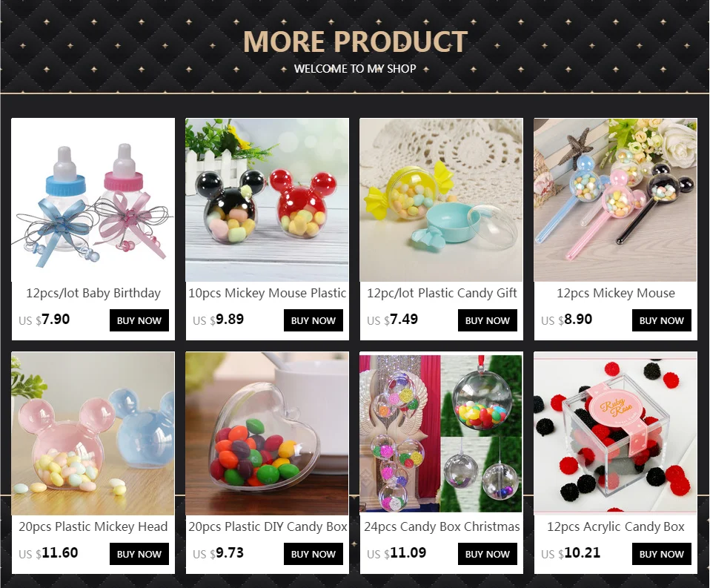
Task: Buy the $7.49 Plastic Candy Gift item
Action: [x=488, y=320]
